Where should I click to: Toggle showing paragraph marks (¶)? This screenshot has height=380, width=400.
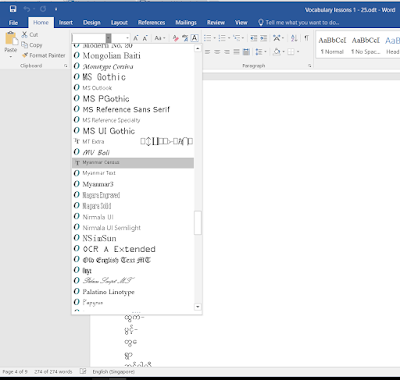306,38
